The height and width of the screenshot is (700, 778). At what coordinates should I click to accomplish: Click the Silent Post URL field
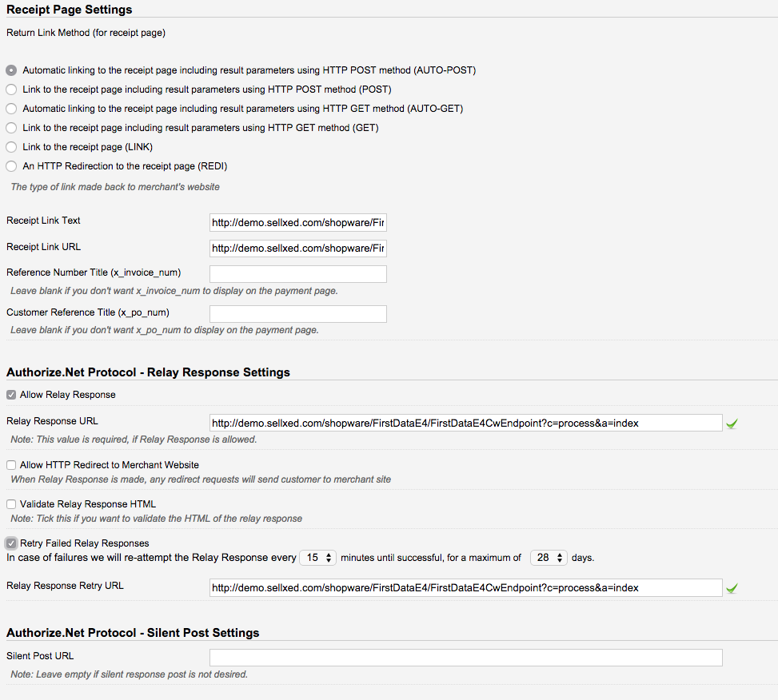466,658
